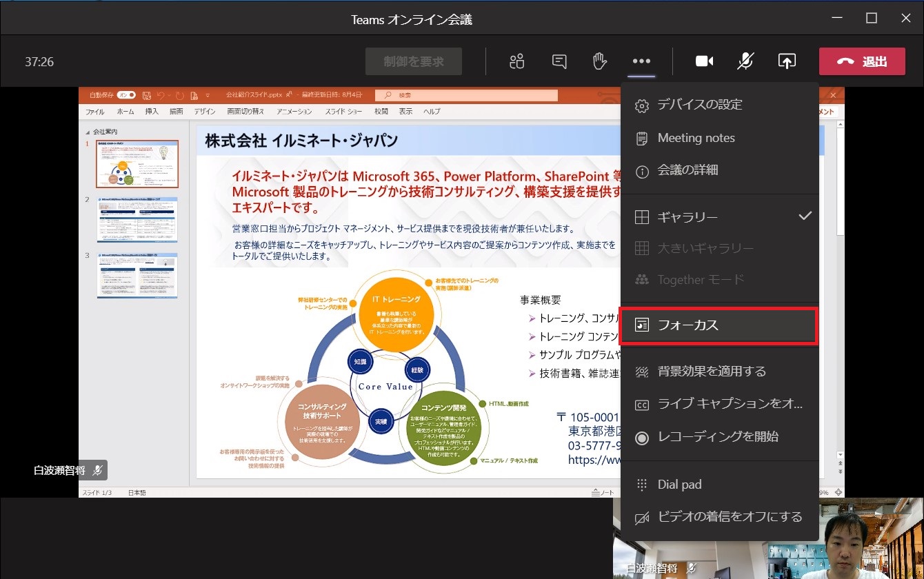The height and width of the screenshot is (579, 924).
Task: Open ヘルプ tab in shared PowerPoint
Action: click(432, 111)
